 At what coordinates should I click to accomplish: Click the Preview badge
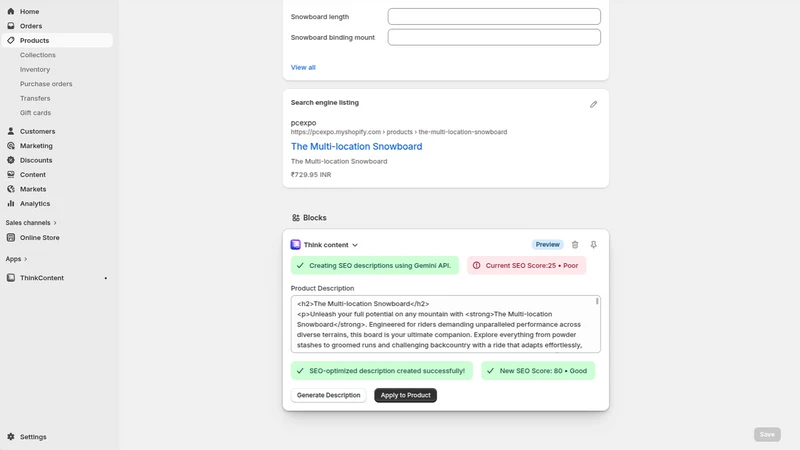(x=547, y=244)
